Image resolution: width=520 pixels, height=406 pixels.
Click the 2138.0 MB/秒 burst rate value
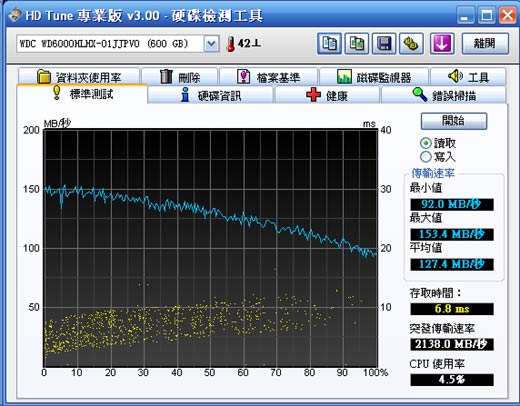[452, 344]
